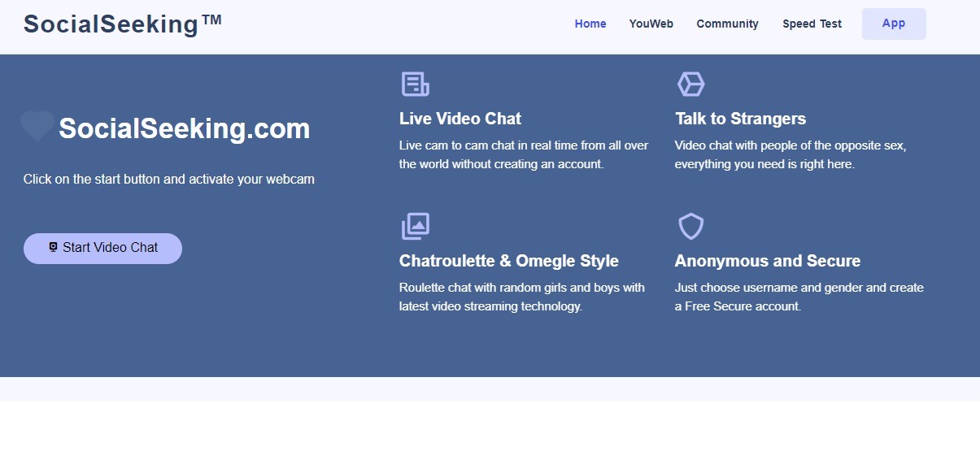Click the Chatroulette & Omegle Style heading
Screen dimensions: 980x451
(509, 261)
